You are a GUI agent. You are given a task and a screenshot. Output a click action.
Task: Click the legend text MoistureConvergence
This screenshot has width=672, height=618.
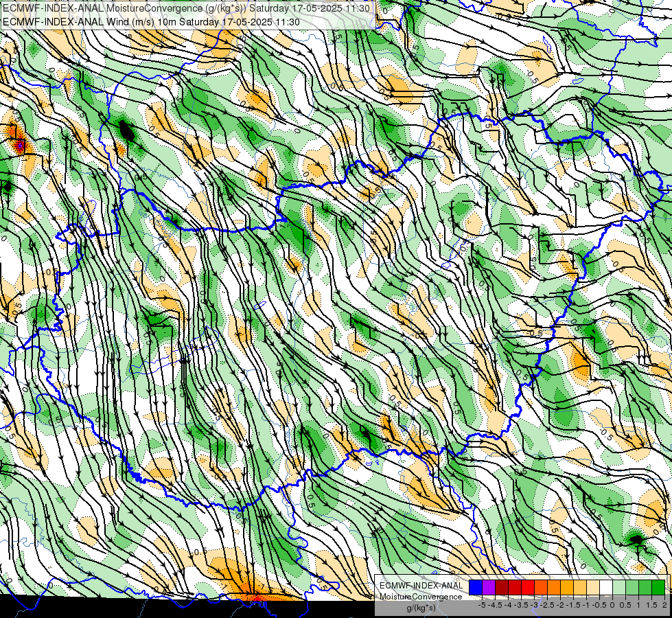(421, 597)
